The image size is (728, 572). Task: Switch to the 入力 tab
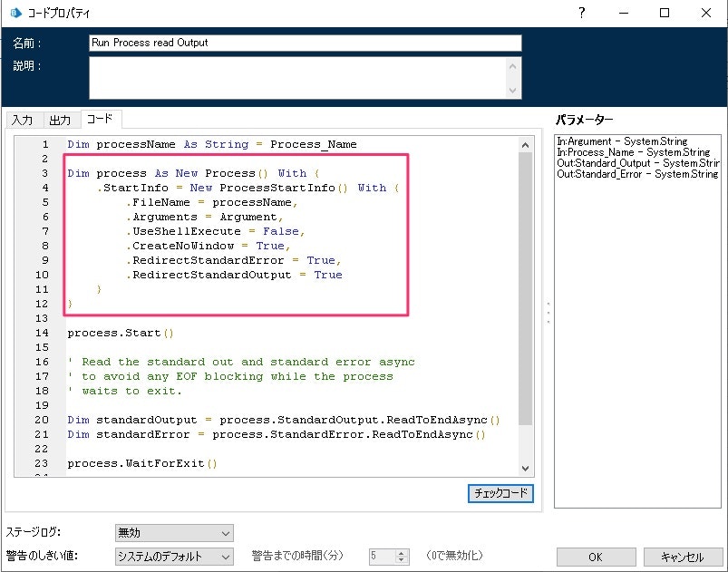pos(24,119)
